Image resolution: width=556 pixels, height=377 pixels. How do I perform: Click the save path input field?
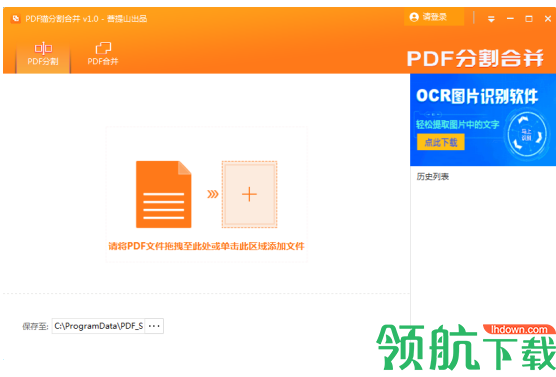[99, 326]
